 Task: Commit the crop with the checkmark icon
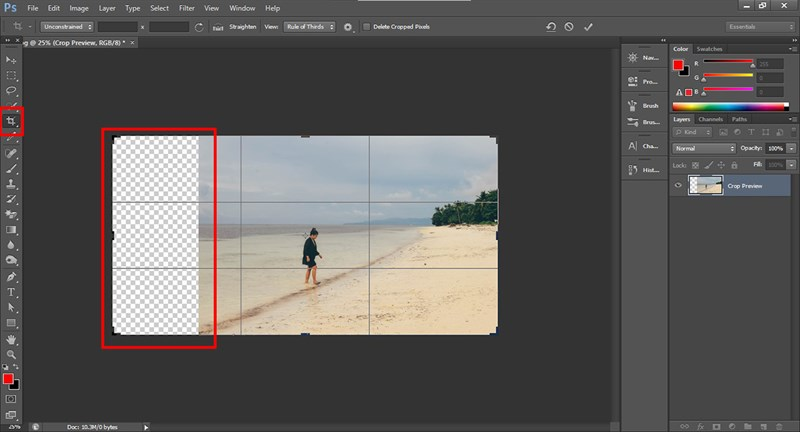[589, 27]
